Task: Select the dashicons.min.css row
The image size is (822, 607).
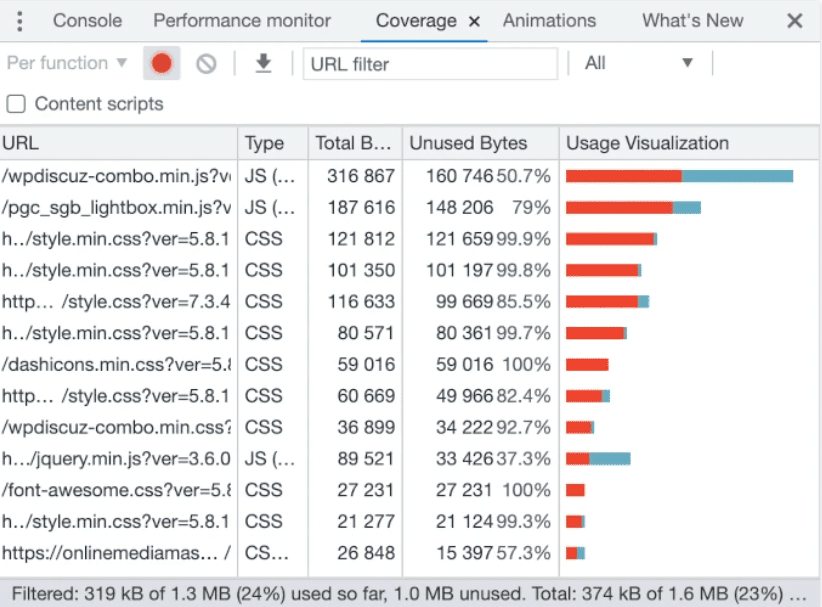Action: pos(117,365)
